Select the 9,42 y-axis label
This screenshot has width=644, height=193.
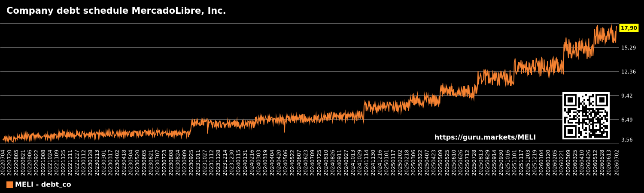pyautogui.click(x=629, y=96)
